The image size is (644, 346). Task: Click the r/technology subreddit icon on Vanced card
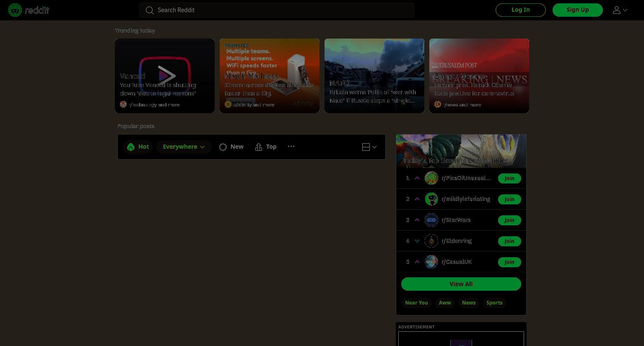(x=123, y=104)
